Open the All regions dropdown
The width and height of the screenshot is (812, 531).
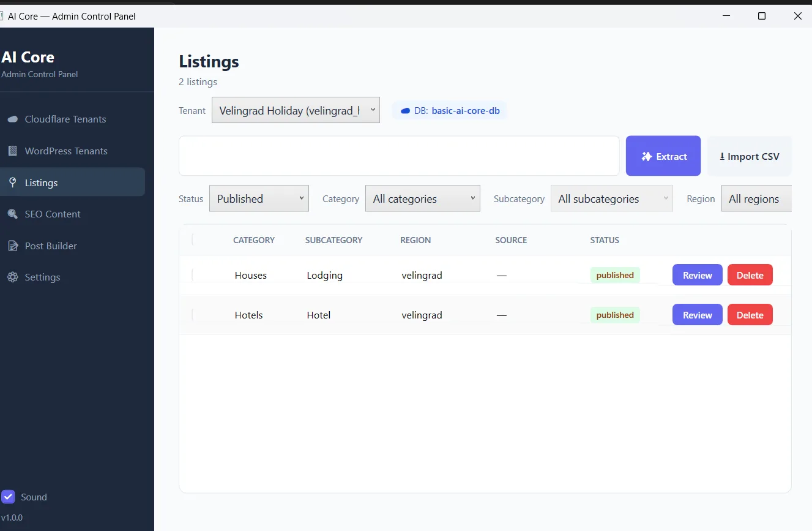coord(756,198)
